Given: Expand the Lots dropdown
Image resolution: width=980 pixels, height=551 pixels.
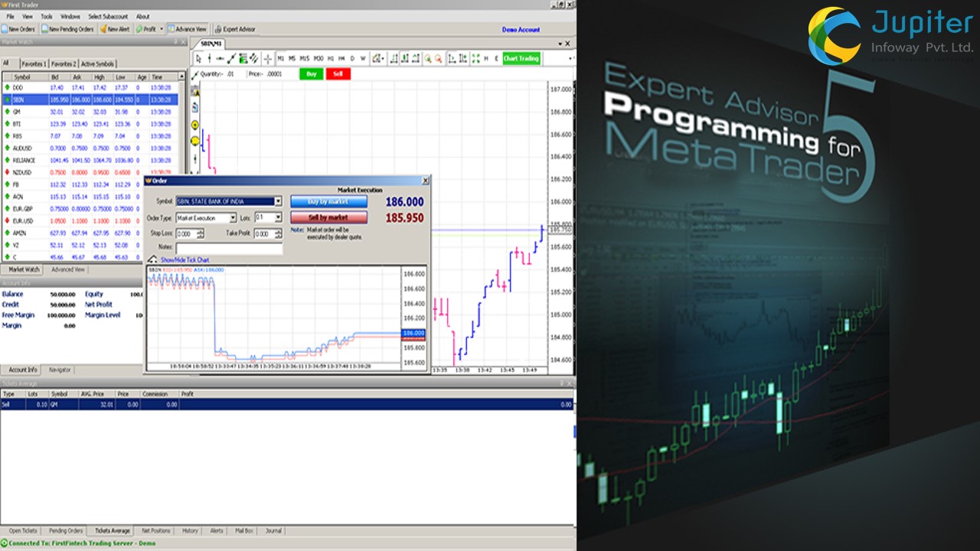Looking at the screenshot, I should 278,218.
